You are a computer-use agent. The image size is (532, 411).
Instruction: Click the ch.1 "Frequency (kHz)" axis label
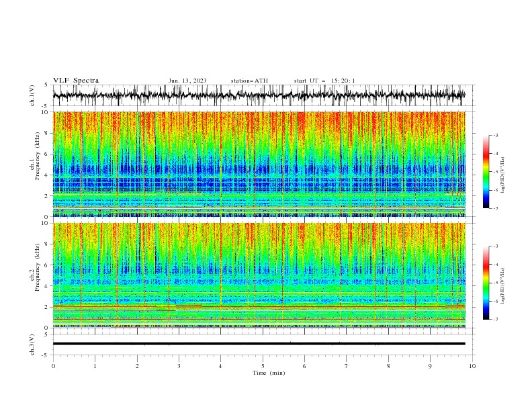pyautogui.click(x=38, y=156)
